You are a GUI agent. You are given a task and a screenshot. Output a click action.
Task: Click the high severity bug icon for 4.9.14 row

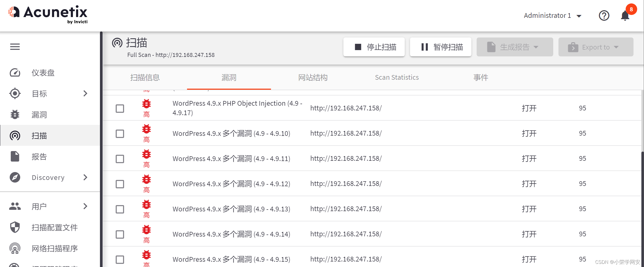click(x=146, y=230)
